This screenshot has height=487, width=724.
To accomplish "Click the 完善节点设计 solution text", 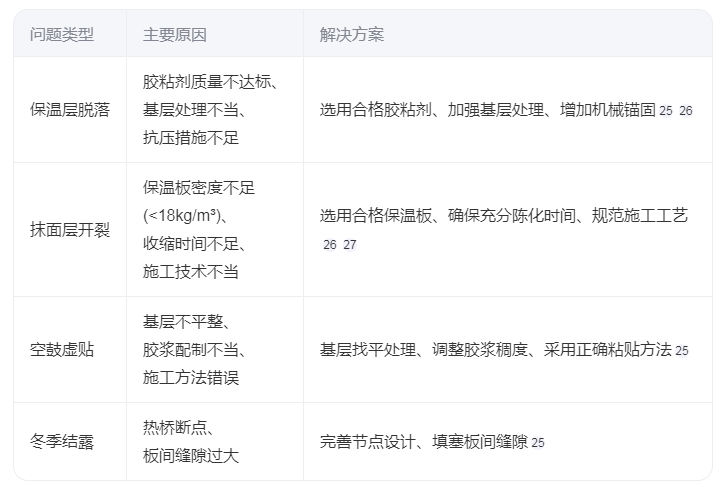I will pos(368,442).
